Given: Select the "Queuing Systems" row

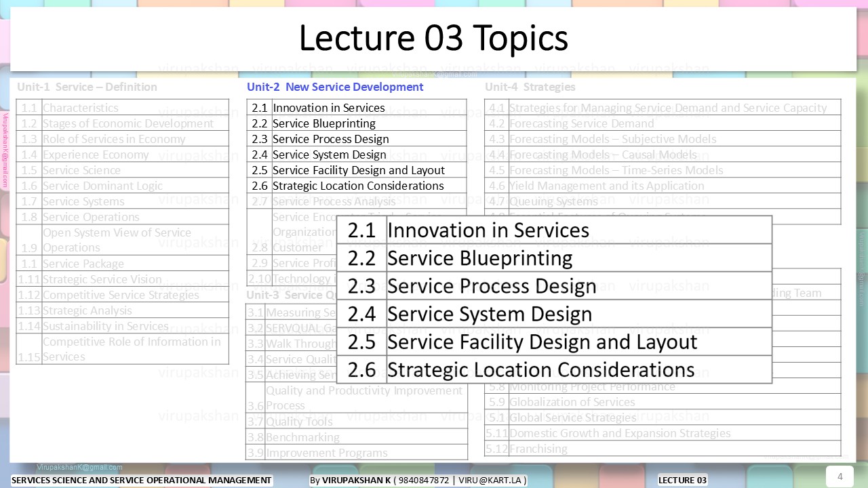Looking at the screenshot, I should coord(663,201).
